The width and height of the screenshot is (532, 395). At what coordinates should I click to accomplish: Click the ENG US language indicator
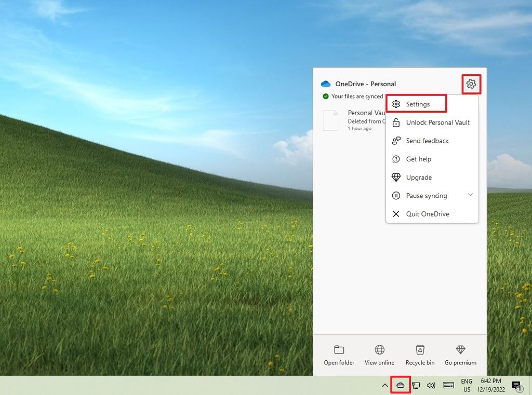point(466,385)
